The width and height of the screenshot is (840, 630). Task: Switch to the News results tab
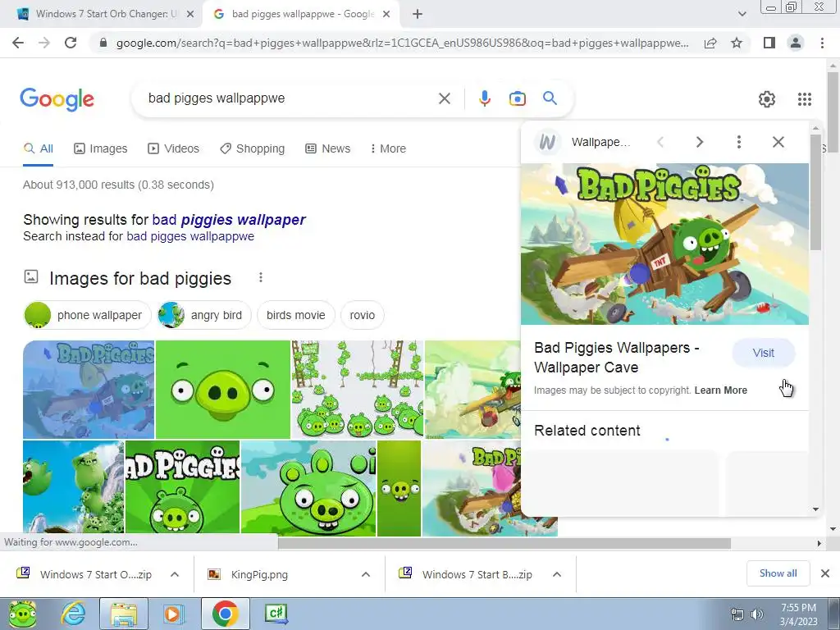click(x=328, y=148)
